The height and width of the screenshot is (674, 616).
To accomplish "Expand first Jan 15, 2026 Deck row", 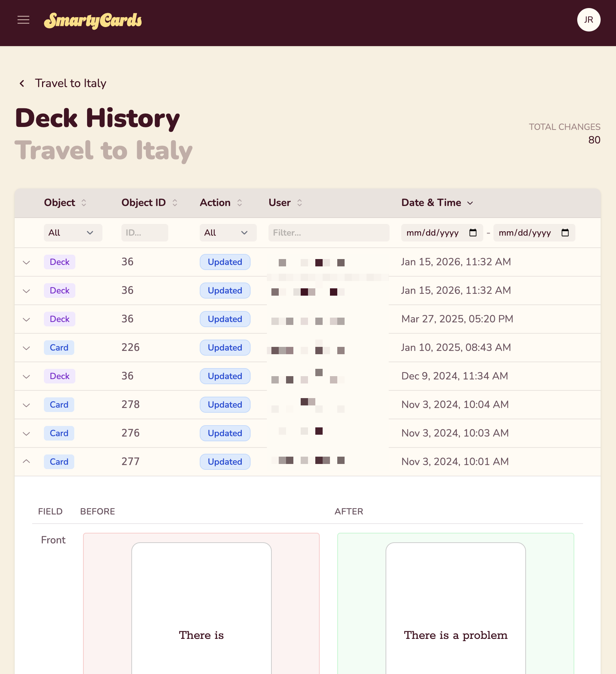I will pos(26,262).
